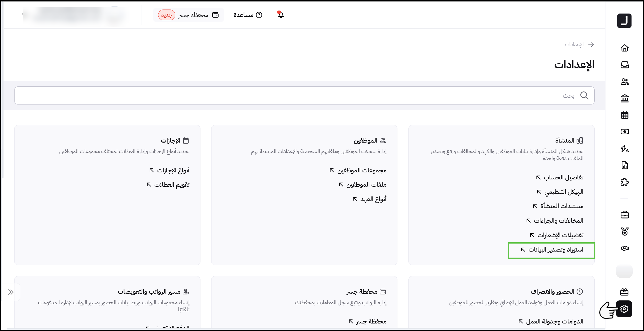Open the reports document sidebar icon
This screenshot has height=331, width=644.
[624, 165]
